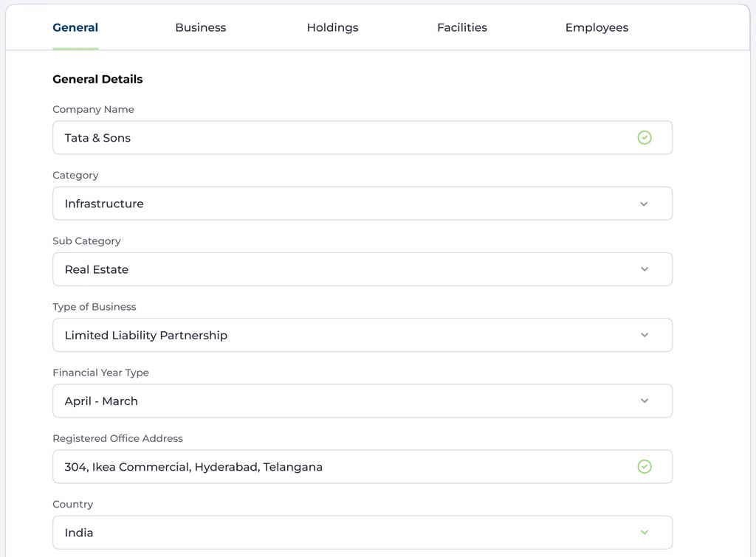This screenshot has height=557, width=756.
Task: Open the Holdings tab
Action: (332, 27)
